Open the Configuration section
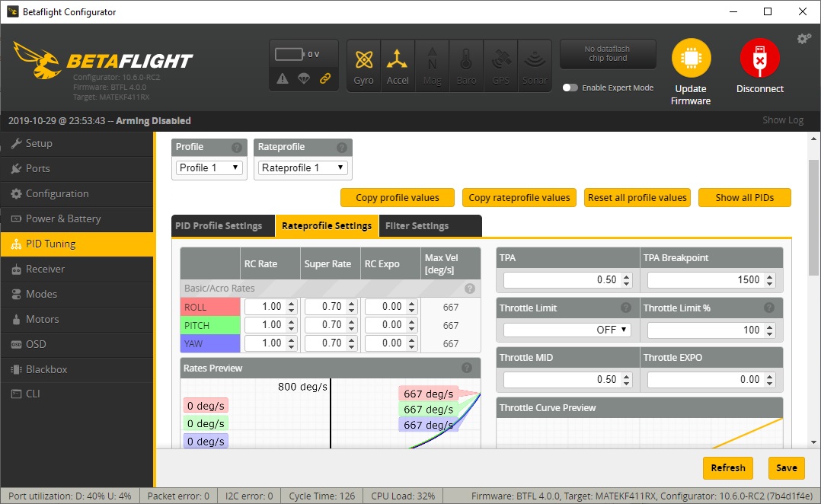Screen dimensions: 821x504 click(x=77, y=193)
